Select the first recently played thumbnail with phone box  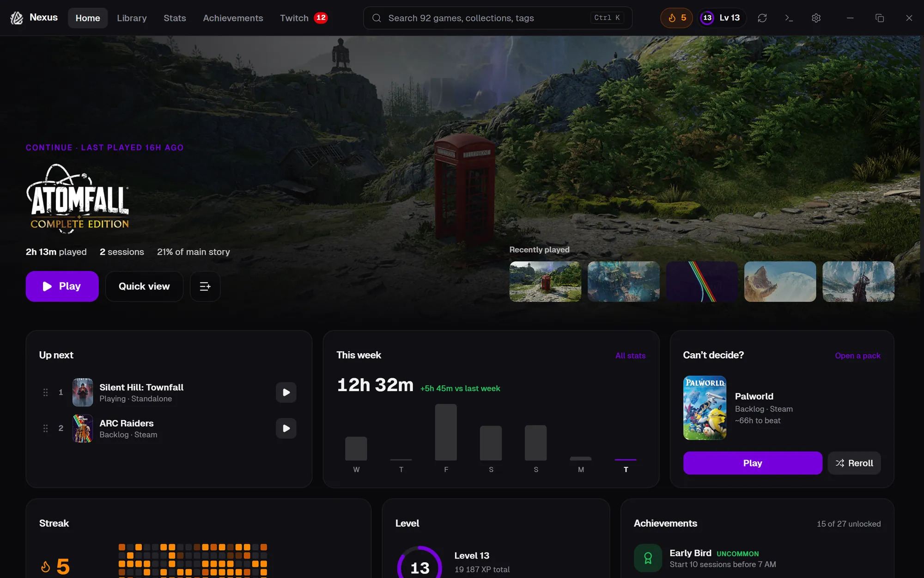pyautogui.click(x=545, y=282)
